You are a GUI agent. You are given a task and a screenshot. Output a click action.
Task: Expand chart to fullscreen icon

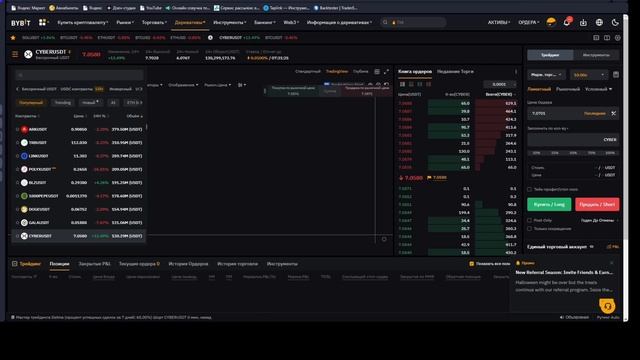[386, 71]
